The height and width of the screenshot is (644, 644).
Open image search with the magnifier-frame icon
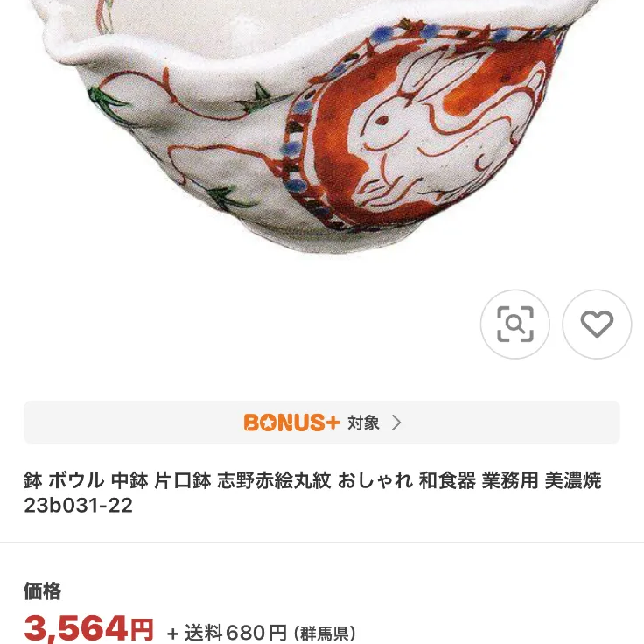(x=515, y=324)
